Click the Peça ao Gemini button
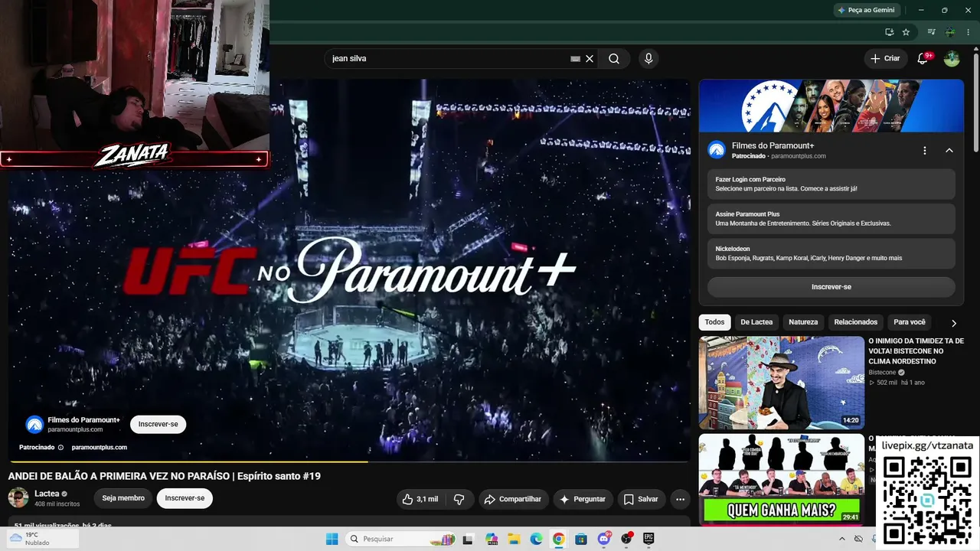The image size is (980, 551). (x=867, y=10)
